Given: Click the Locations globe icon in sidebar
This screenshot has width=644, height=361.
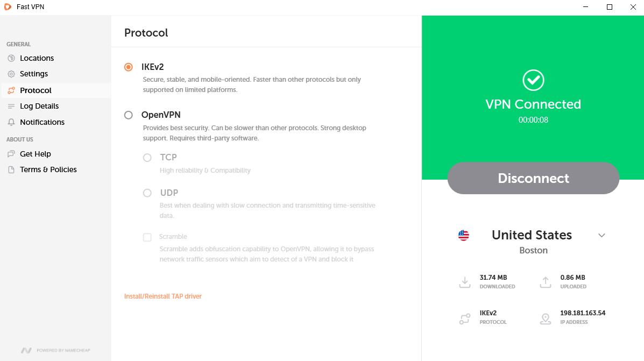Looking at the screenshot, I should point(11,58).
